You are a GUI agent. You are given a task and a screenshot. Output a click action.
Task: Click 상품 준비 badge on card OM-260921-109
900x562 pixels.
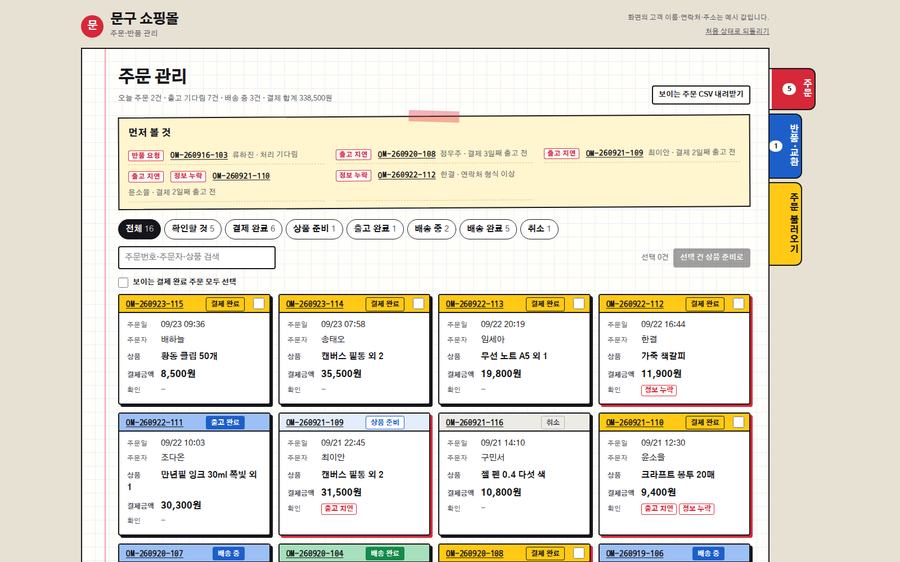[385, 423]
